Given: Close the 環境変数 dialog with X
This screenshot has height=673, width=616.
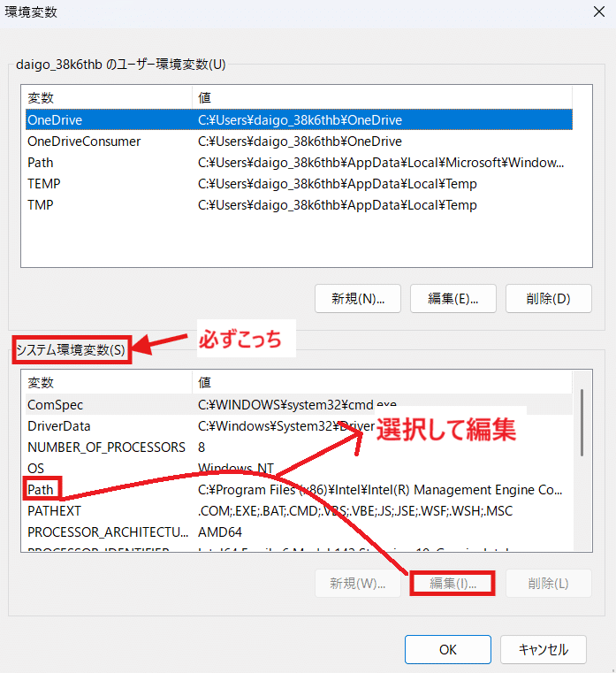Looking at the screenshot, I should (x=599, y=11).
